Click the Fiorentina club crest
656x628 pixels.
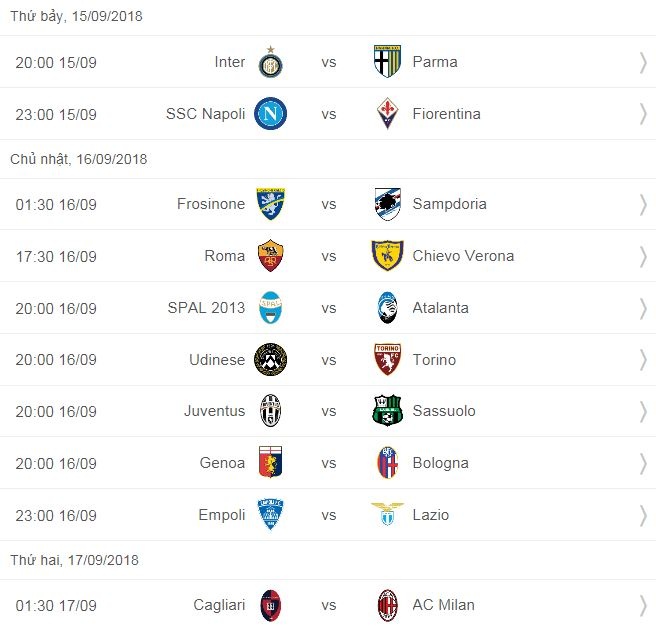[x=387, y=114]
